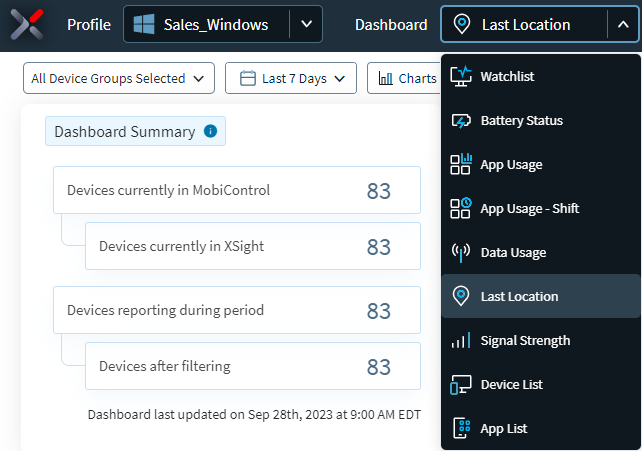The height and width of the screenshot is (451, 642).
Task: Choose App List in the dropdown menu
Action: [x=541, y=428]
